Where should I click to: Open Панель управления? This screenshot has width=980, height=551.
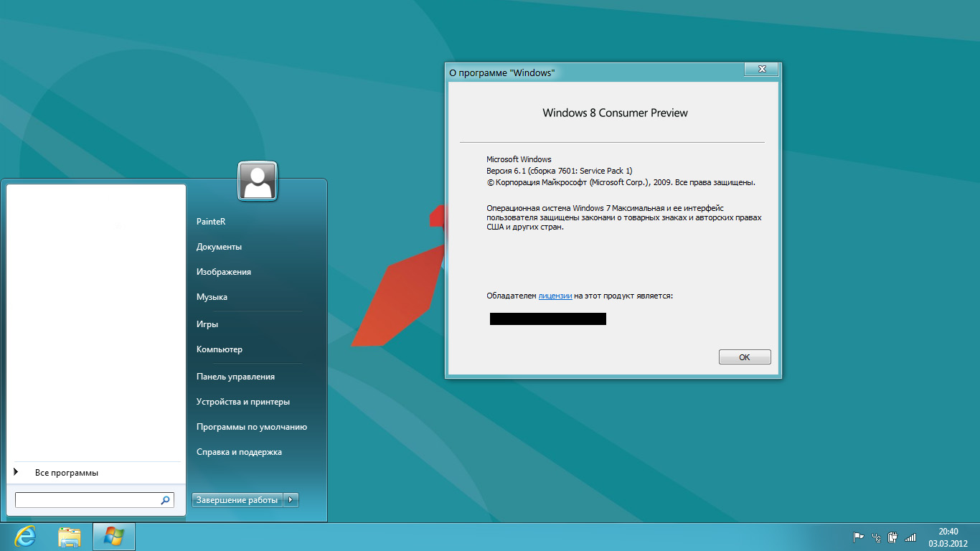(235, 377)
